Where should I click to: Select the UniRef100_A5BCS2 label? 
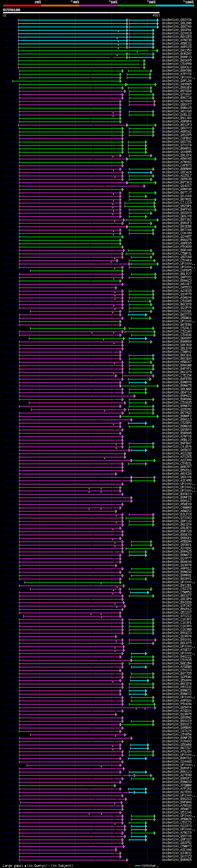click(177, 43)
